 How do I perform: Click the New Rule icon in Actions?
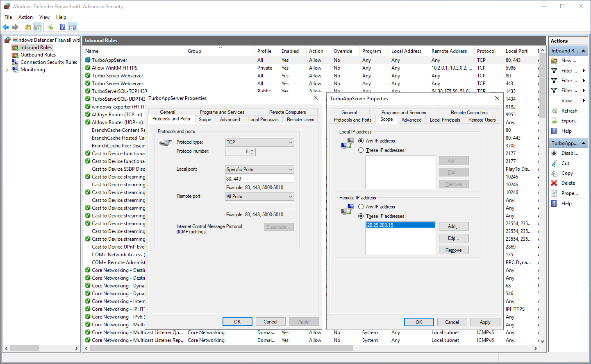(554, 61)
